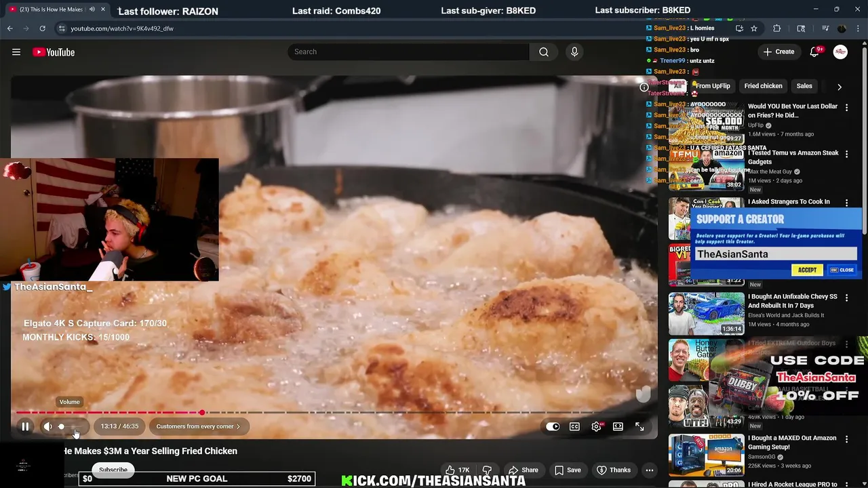Open 'I Bought a MAXED Out Amazon Gaming Setup' video

pos(792,442)
